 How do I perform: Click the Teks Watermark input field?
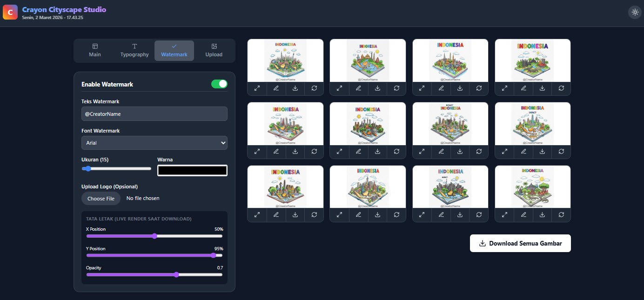coord(154,114)
